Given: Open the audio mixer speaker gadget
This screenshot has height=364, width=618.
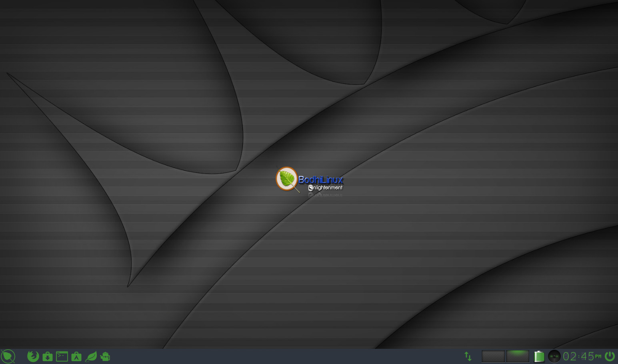Looking at the screenshot, I should pyautogui.click(x=554, y=356).
